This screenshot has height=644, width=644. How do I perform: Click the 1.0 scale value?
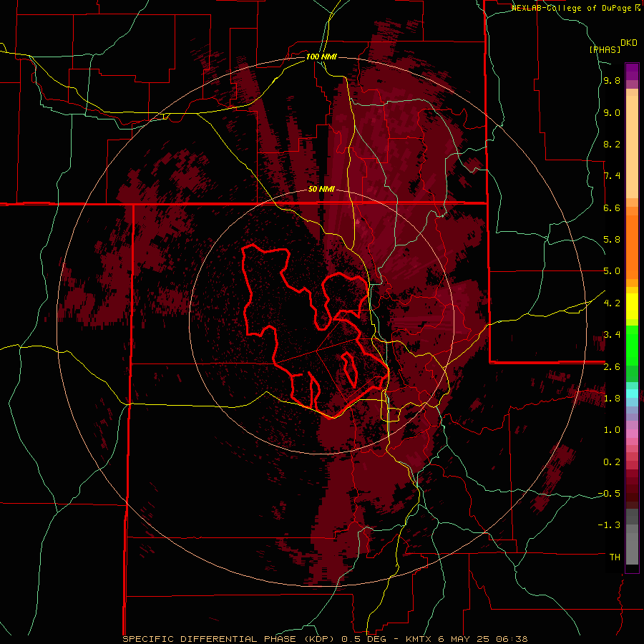[612, 430]
